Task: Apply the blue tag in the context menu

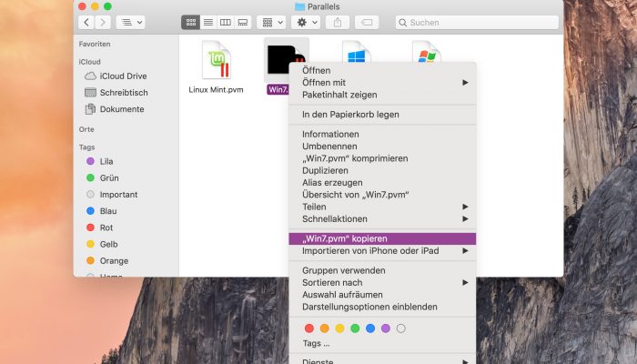Action: [370, 329]
